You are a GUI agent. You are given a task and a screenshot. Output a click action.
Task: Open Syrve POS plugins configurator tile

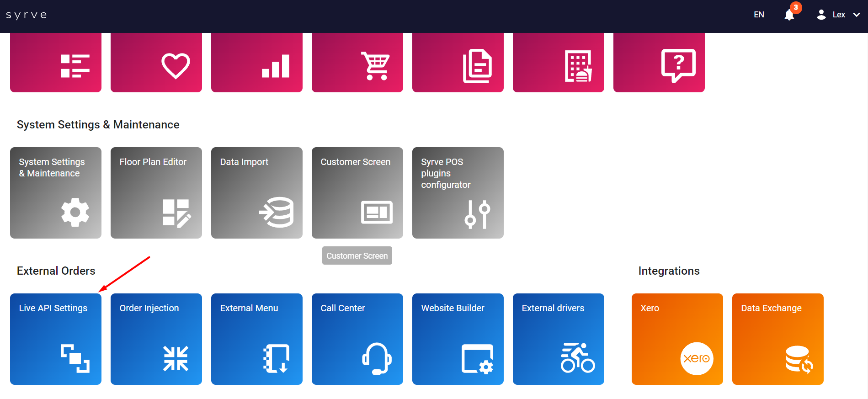pyautogui.click(x=458, y=192)
